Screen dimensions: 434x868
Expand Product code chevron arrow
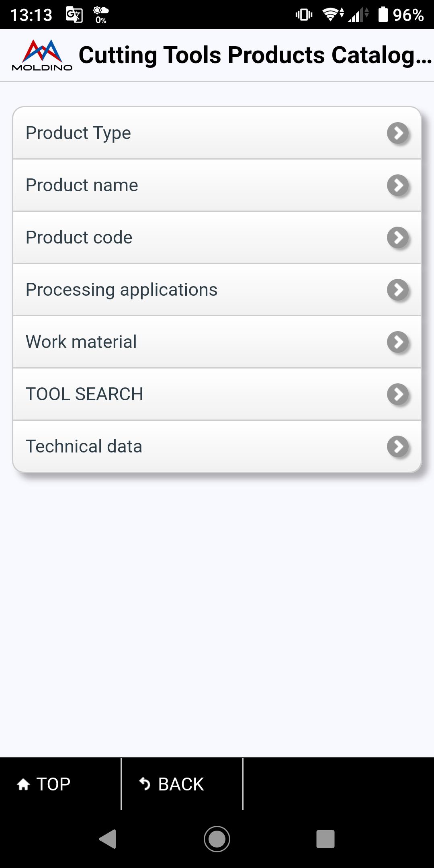pos(398,237)
